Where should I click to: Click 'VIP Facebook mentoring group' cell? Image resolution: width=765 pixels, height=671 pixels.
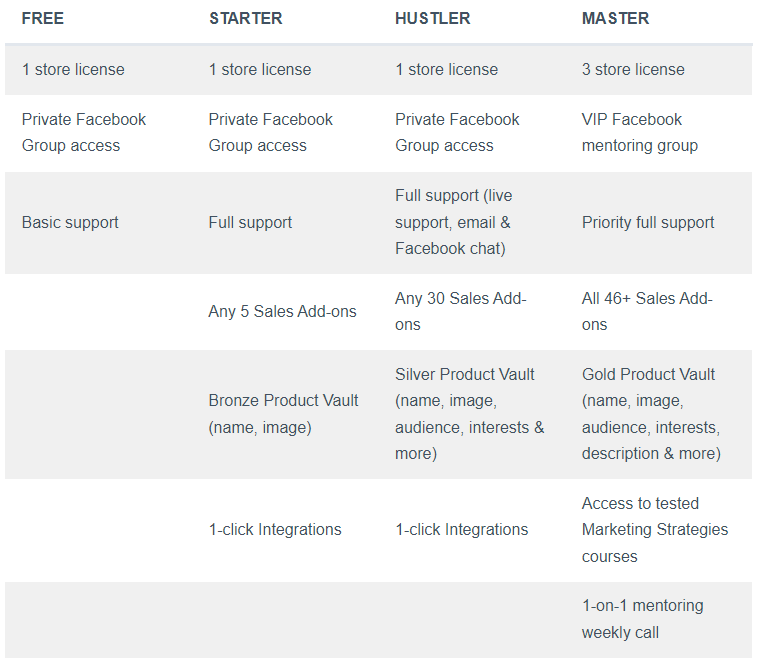click(x=640, y=133)
